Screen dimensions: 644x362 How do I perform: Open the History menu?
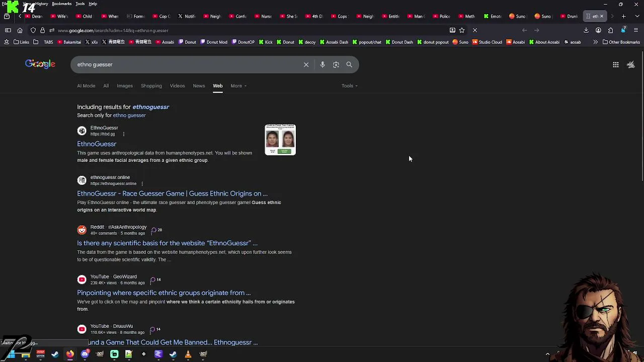pos(42,4)
